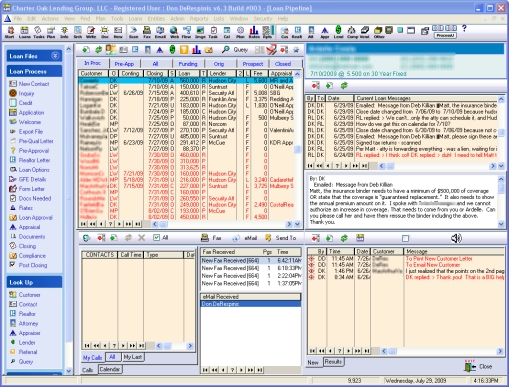Click the Image toolbar icon
Viewport: 509px width, 387px height.
[200, 32]
